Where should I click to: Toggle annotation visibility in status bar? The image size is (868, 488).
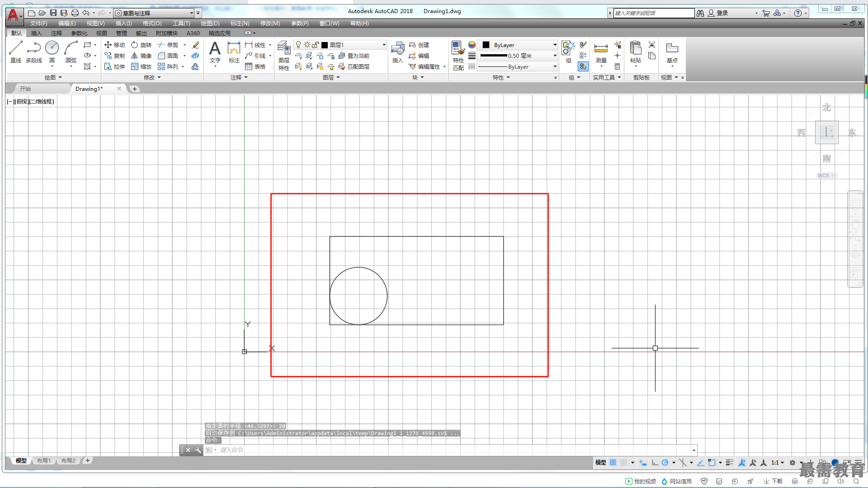(742, 462)
